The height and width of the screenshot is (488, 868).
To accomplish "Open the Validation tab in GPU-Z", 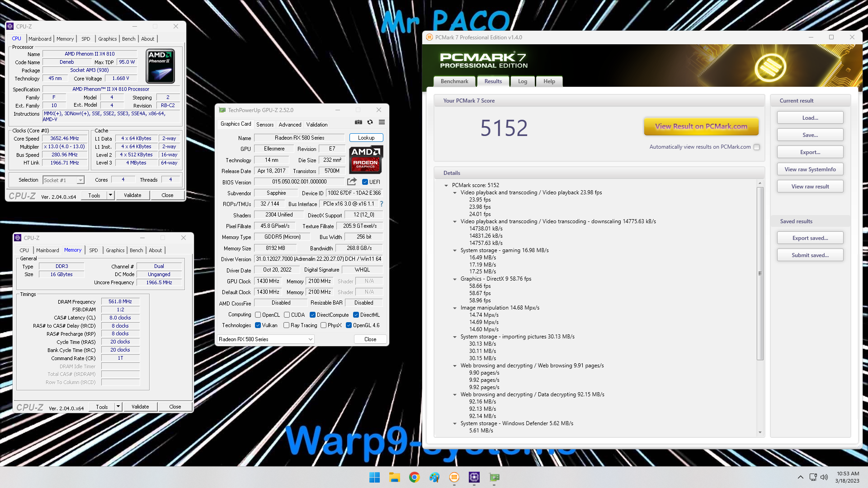I will pyautogui.click(x=317, y=125).
